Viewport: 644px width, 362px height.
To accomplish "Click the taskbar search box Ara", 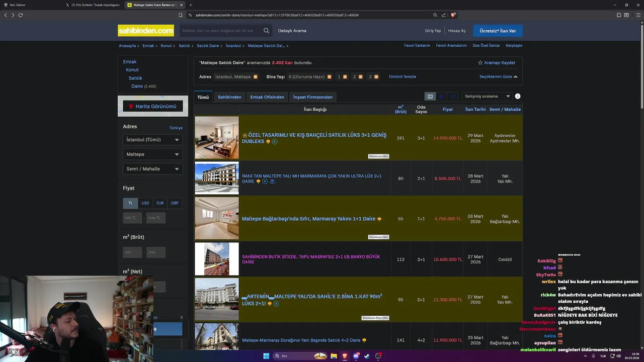I will [300, 356].
